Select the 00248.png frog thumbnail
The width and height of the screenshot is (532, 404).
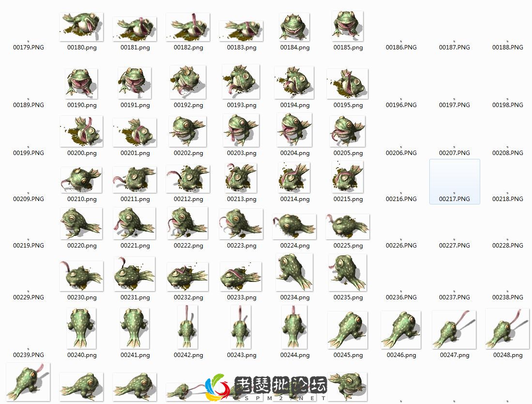pos(508,329)
